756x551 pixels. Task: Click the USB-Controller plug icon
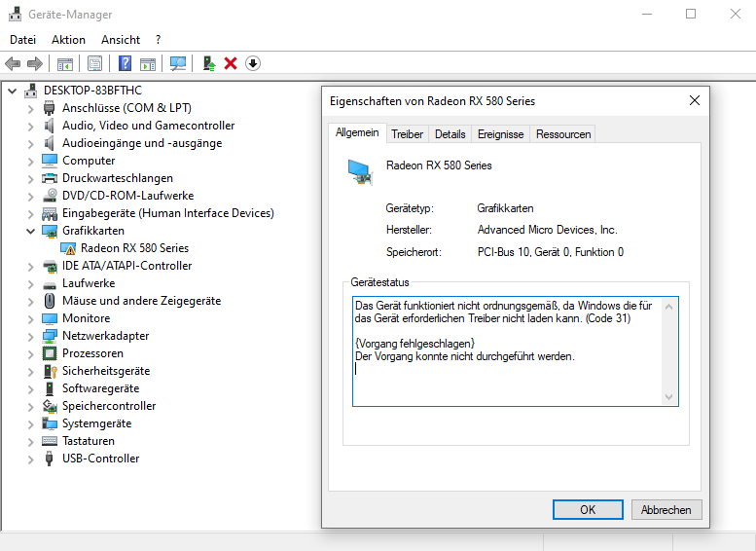(x=49, y=459)
